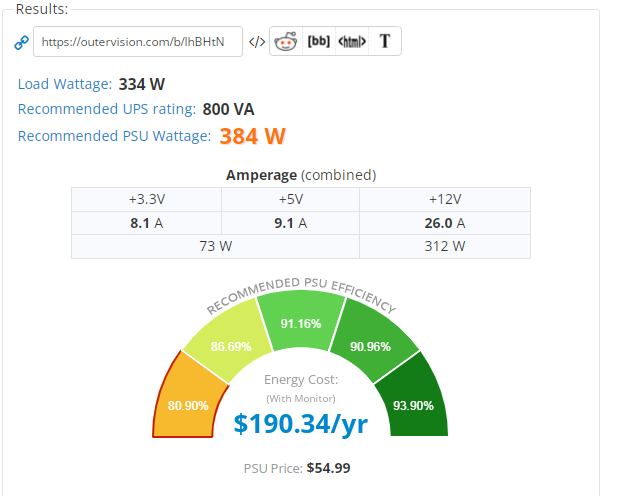Screen dimensions: 619x496
Task: Select the 80.90% orange efficiency segment
Action: 189,399
